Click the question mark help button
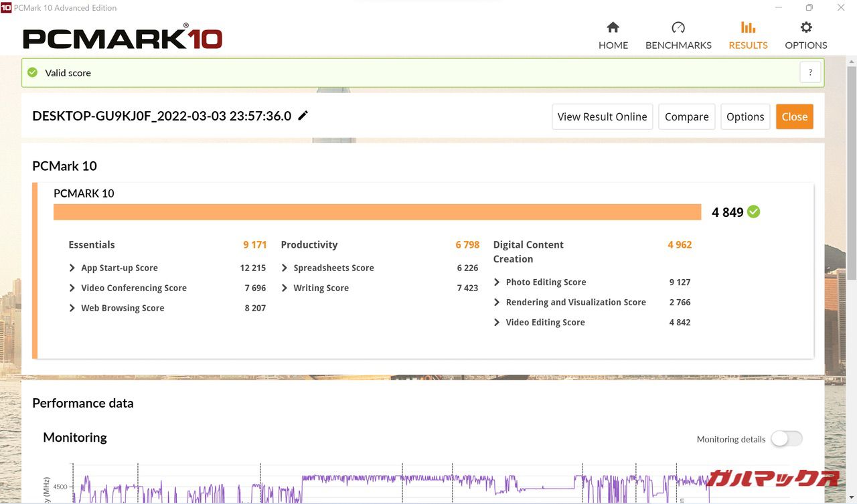The image size is (857, 504). (x=810, y=73)
